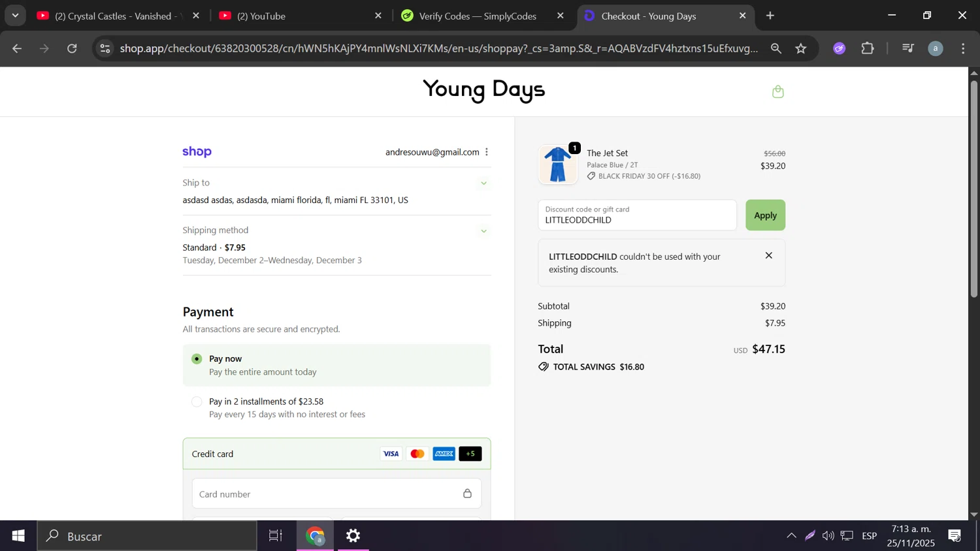Open the Chrome three-dot menu
This screenshot has width=980, height=551.
point(964,48)
